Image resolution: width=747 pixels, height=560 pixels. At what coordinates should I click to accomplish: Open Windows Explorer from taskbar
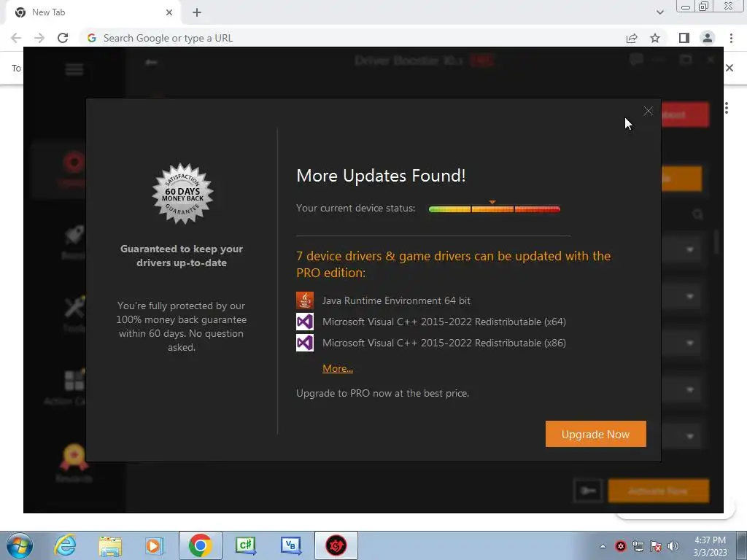[110, 545]
